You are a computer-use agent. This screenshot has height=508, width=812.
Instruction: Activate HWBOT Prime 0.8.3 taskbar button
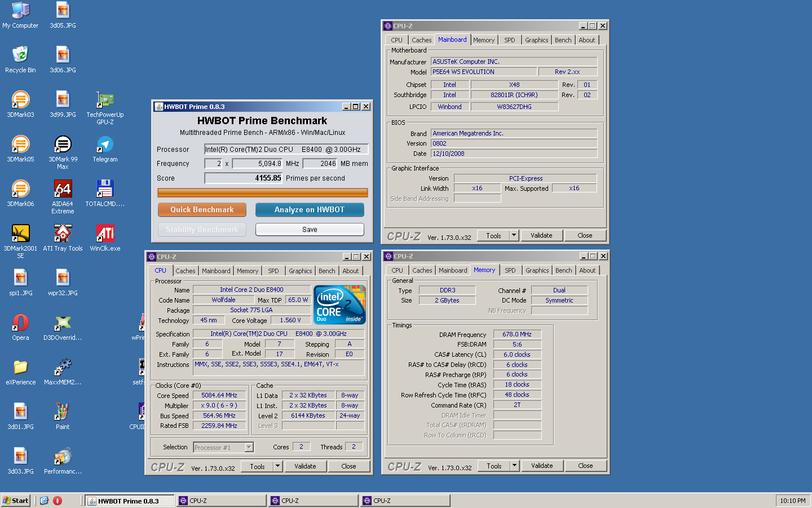pos(129,501)
